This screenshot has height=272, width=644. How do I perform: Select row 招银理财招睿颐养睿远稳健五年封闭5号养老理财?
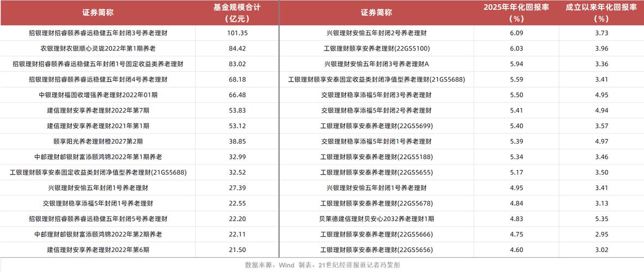pyautogui.click(x=98, y=219)
